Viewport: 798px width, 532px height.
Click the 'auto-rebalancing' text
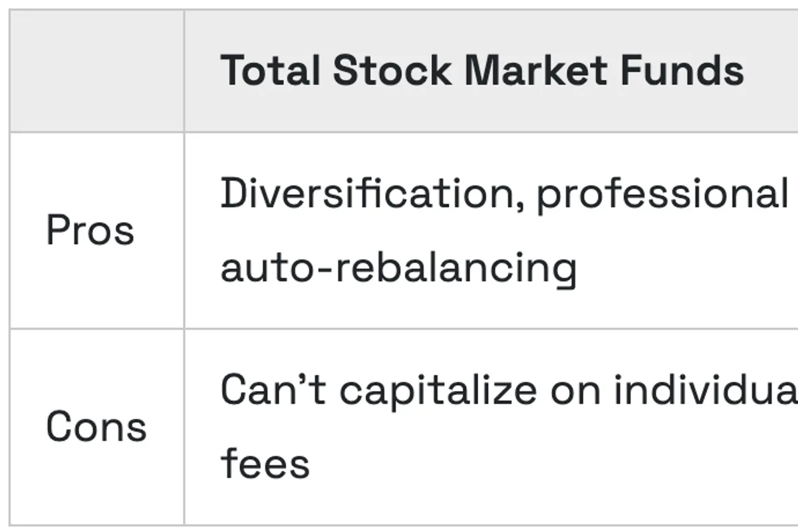point(398,268)
